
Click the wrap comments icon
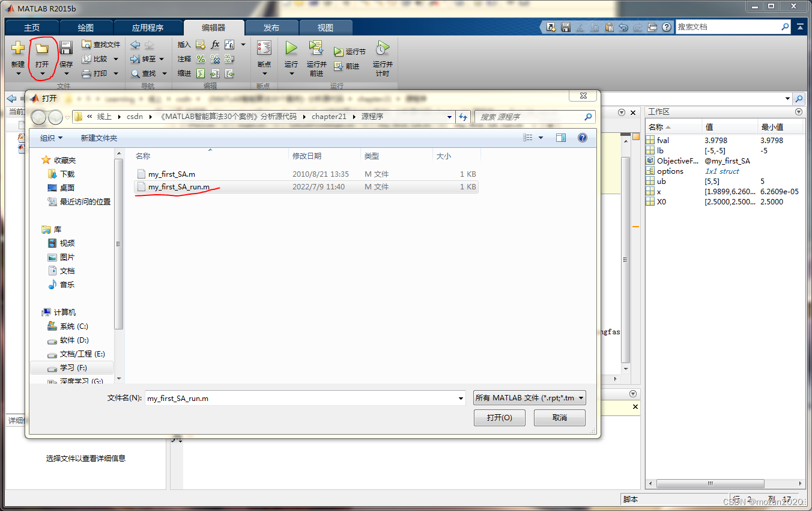coord(229,59)
